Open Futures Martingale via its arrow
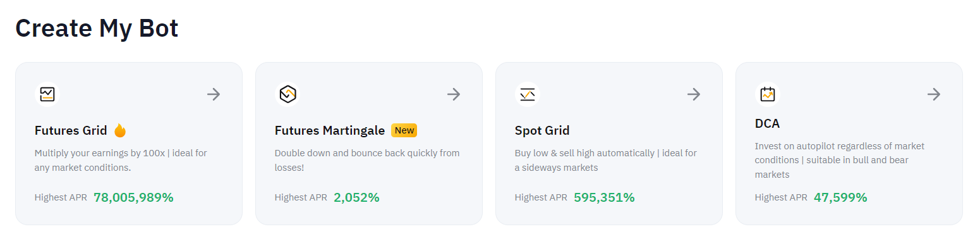Image resolution: width=980 pixels, height=241 pixels. [x=454, y=94]
